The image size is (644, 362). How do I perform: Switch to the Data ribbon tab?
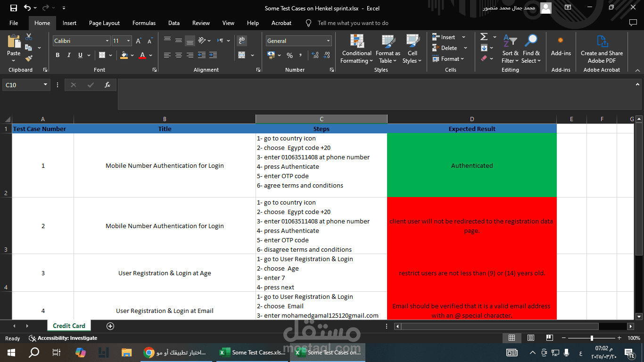[174, 23]
